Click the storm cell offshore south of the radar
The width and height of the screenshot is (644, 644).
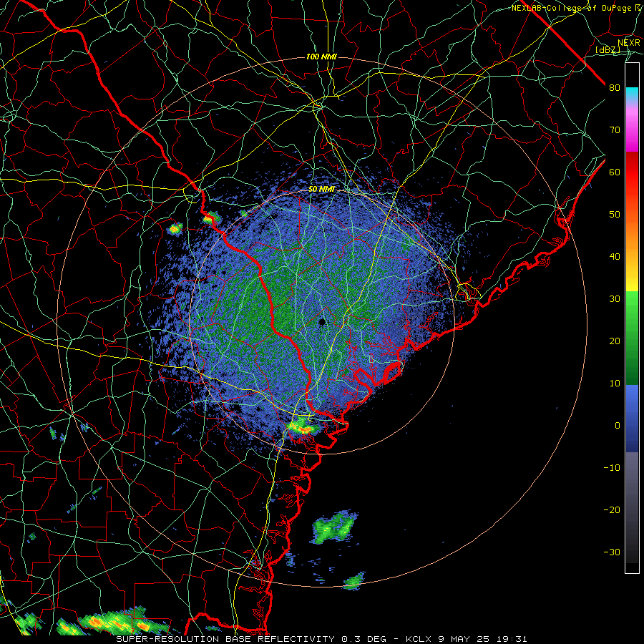(334, 527)
